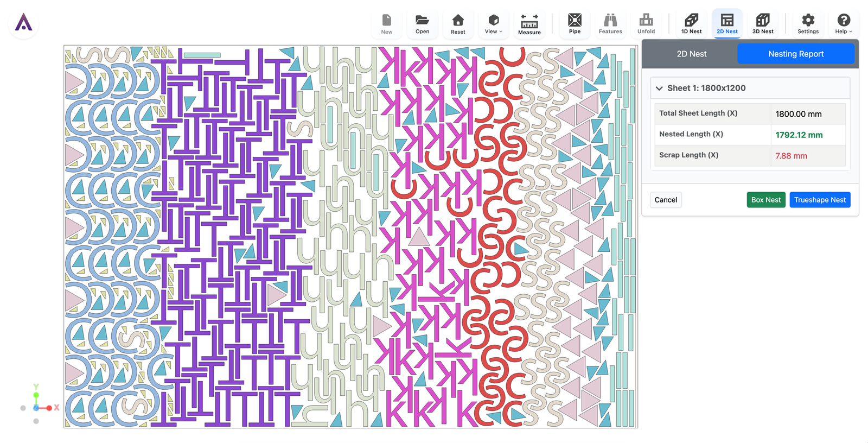The width and height of the screenshot is (868, 443).
Task: Switch to the 2D Nest panel tab
Action: tap(691, 54)
